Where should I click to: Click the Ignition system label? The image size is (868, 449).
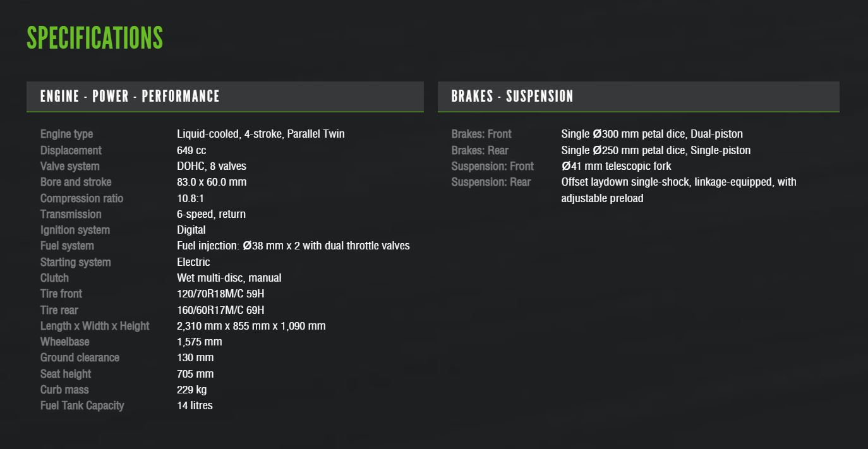click(75, 230)
